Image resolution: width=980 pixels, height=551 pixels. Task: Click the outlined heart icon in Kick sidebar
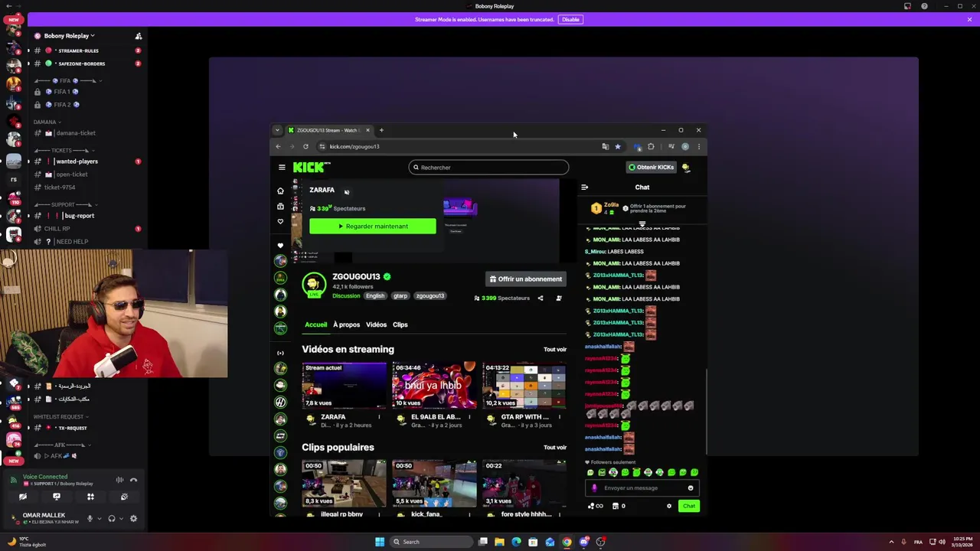[x=280, y=222]
